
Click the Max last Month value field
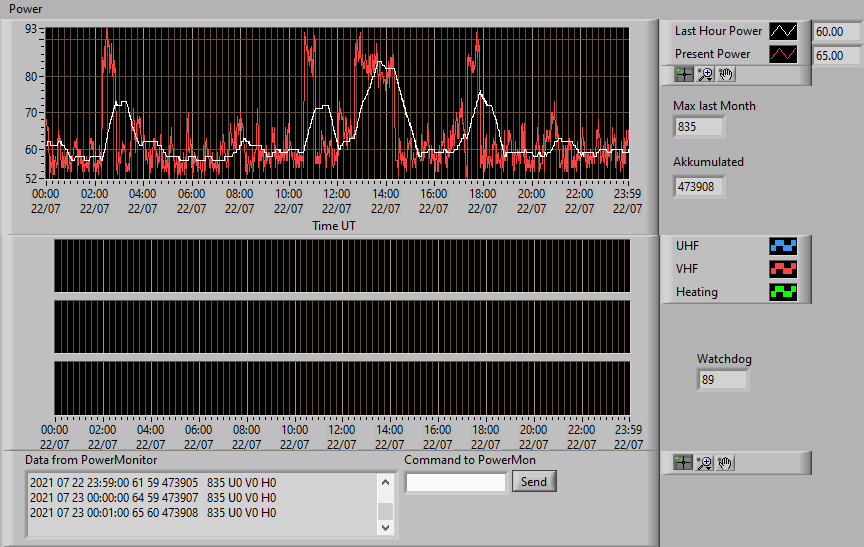click(x=699, y=127)
